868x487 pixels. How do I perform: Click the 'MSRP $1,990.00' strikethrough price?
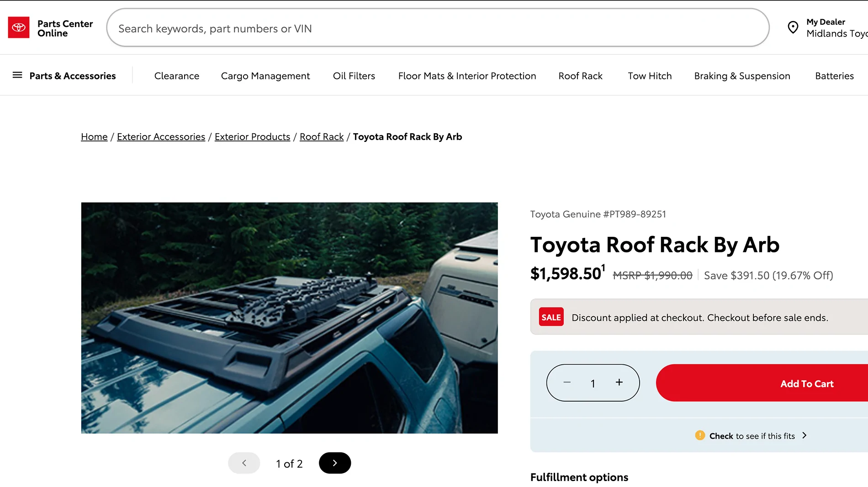coord(652,275)
